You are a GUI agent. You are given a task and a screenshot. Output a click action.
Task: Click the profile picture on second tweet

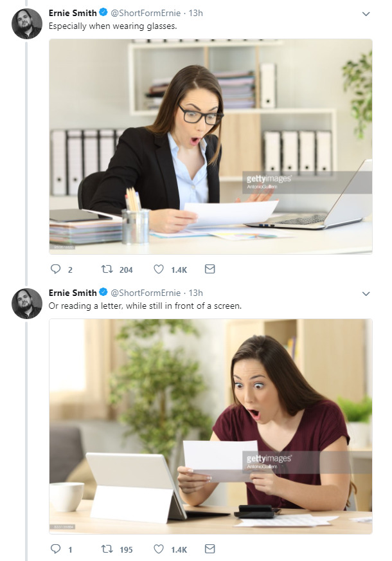27,304
